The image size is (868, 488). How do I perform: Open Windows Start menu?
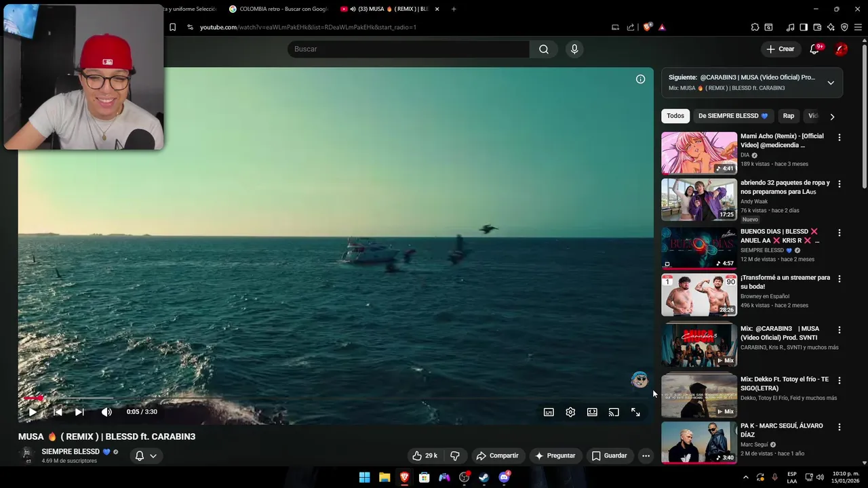tap(364, 477)
